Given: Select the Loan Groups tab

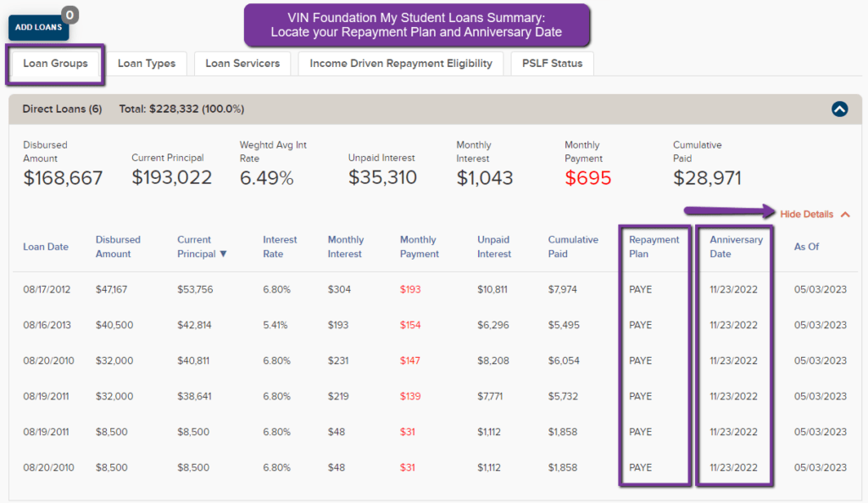Looking at the screenshot, I should pyautogui.click(x=54, y=63).
